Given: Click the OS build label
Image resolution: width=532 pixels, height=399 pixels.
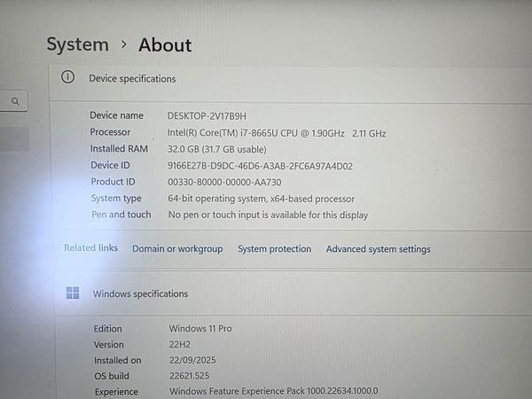Looking at the screenshot, I should click(112, 376).
